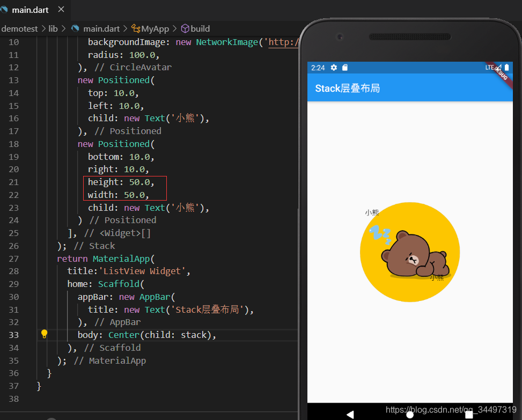Click the 'top: 10.0,' code line
This screenshot has height=420, width=522.
pyautogui.click(x=113, y=93)
